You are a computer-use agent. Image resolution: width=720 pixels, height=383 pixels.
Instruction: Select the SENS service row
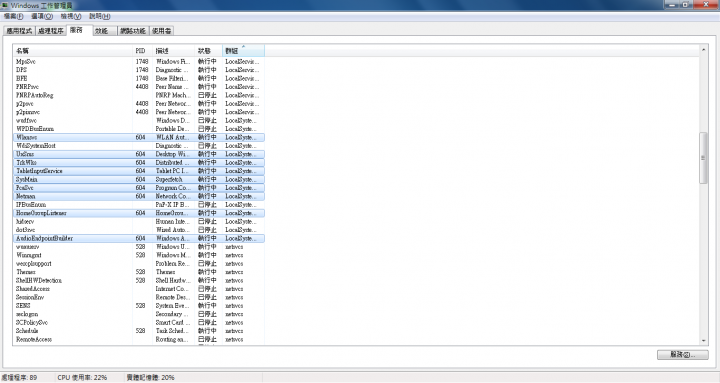(x=139, y=306)
